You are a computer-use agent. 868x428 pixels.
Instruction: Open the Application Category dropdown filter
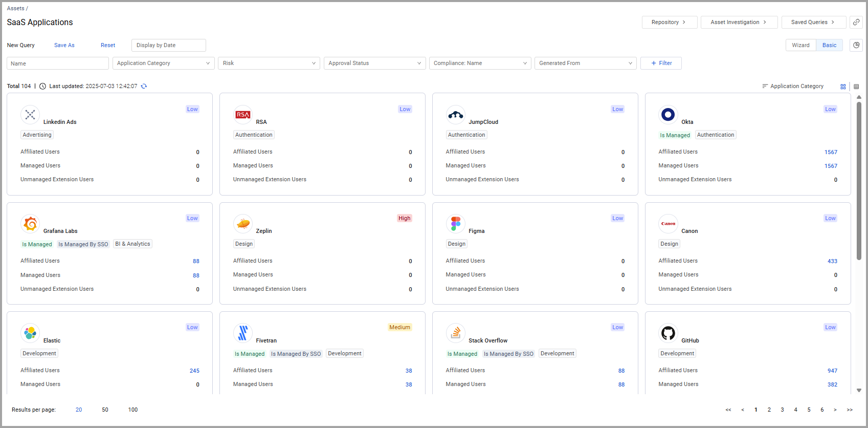pyautogui.click(x=164, y=63)
